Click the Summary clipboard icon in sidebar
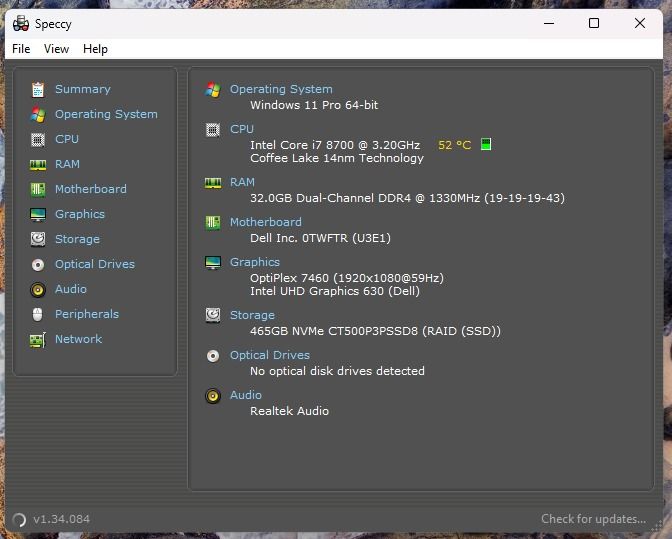This screenshot has width=672, height=539. [38, 90]
